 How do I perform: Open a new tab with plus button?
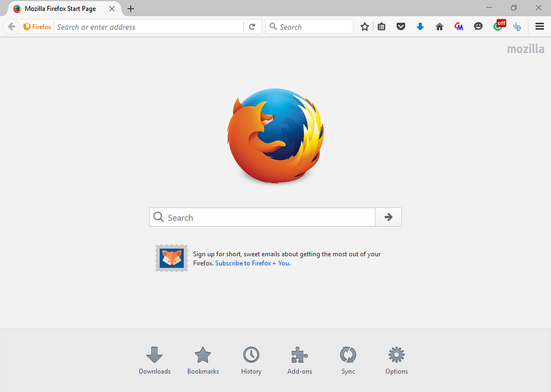[131, 9]
